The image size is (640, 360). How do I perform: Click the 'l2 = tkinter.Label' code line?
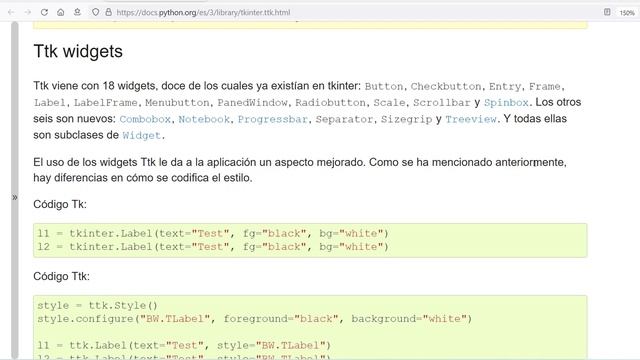pyautogui.click(x=213, y=247)
